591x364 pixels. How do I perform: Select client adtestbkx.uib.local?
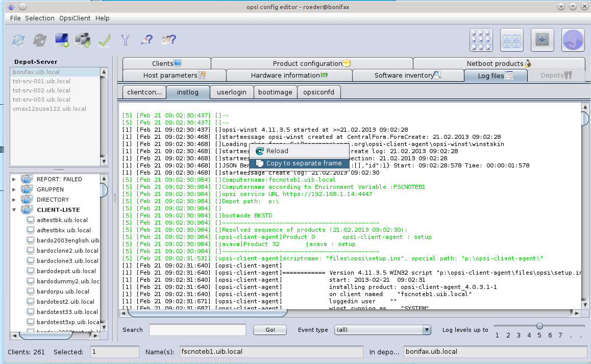[x=64, y=230]
